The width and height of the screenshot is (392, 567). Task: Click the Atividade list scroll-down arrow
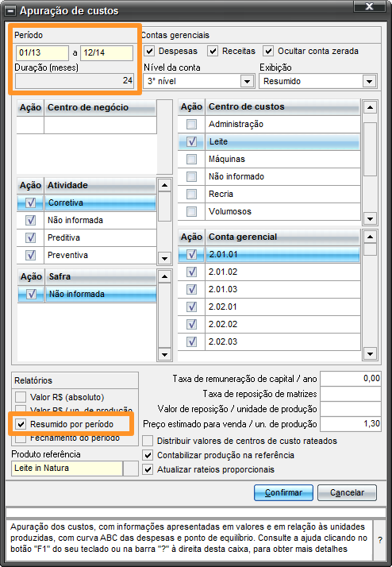164,258
